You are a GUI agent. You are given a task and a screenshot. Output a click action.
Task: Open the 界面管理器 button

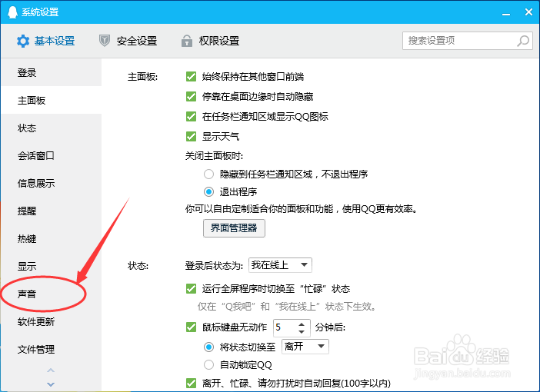[234, 228]
